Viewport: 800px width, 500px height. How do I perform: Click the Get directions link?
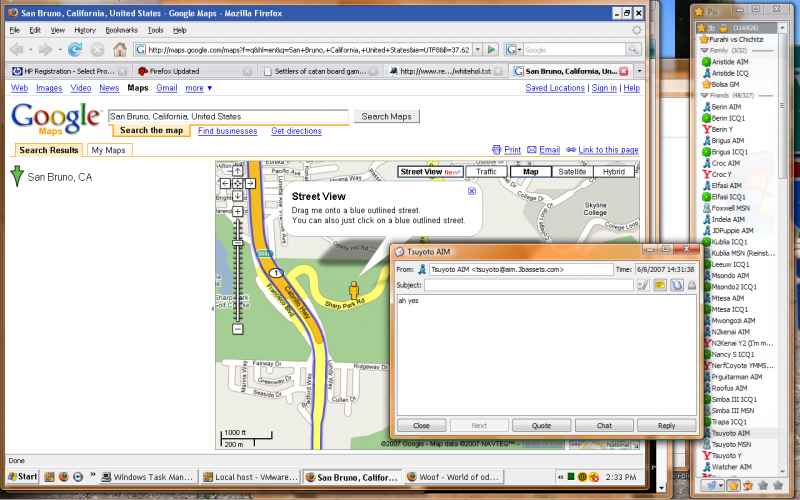point(296,131)
